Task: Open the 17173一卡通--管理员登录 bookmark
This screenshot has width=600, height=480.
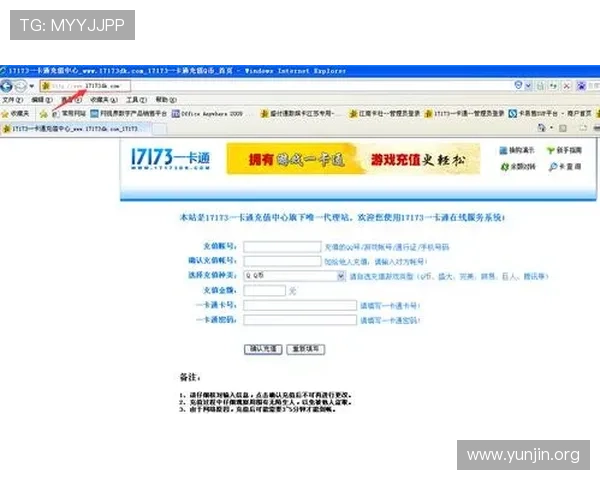Action: pos(464,114)
